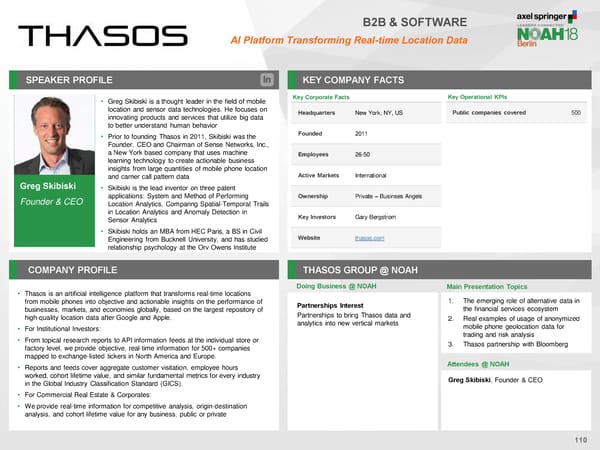Click the Headquarters row in corporate facts
The height and width of the screenshot is (450, 600).
point(363,113)
